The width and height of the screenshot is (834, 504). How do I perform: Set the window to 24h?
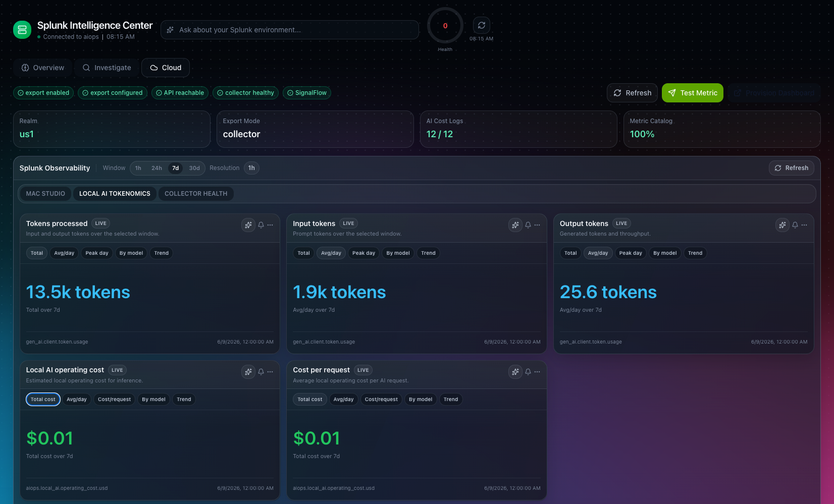pos(157,168)
